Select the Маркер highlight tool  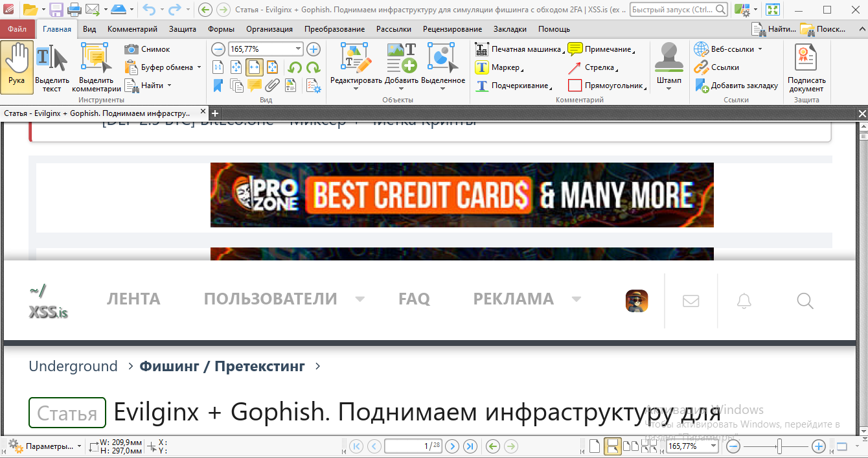pyautogui.click(x=499, y=67)
